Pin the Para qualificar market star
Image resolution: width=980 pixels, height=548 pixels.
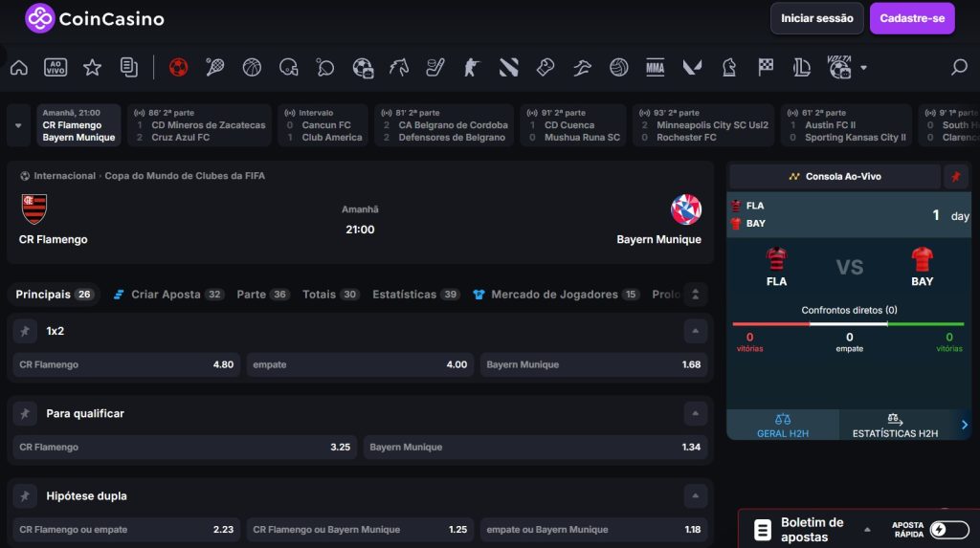tap(25, 414)
